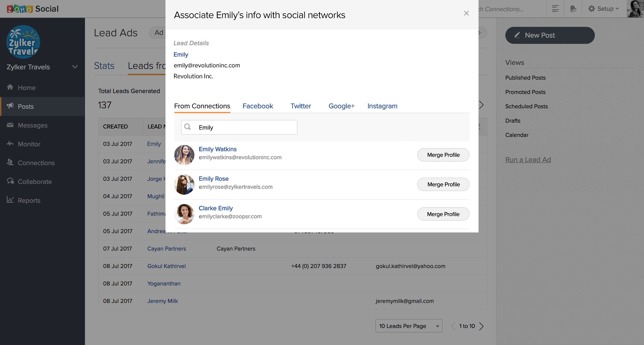Open Messages envelope section
This screenshot has height=345, width=644.
pos(42,125)
